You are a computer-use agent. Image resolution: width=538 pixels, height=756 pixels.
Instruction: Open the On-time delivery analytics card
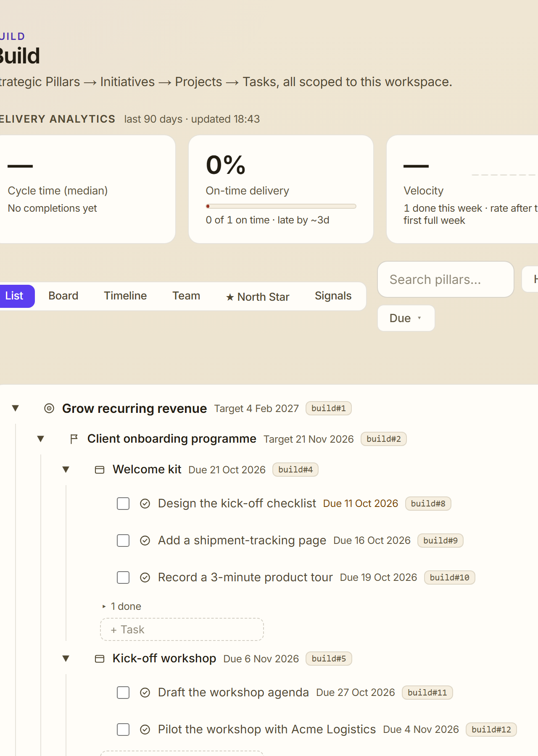pos(281,189)
